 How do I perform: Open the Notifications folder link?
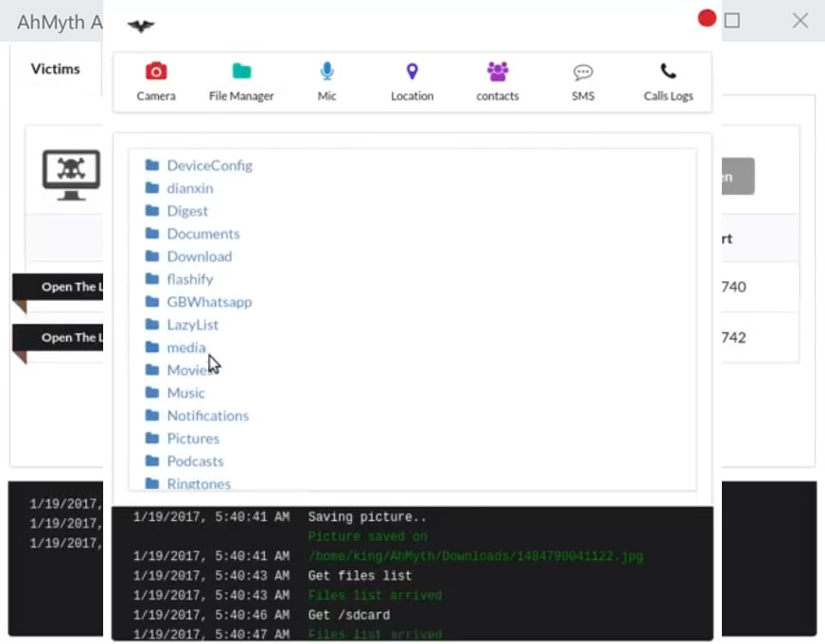tap(208, 415)
